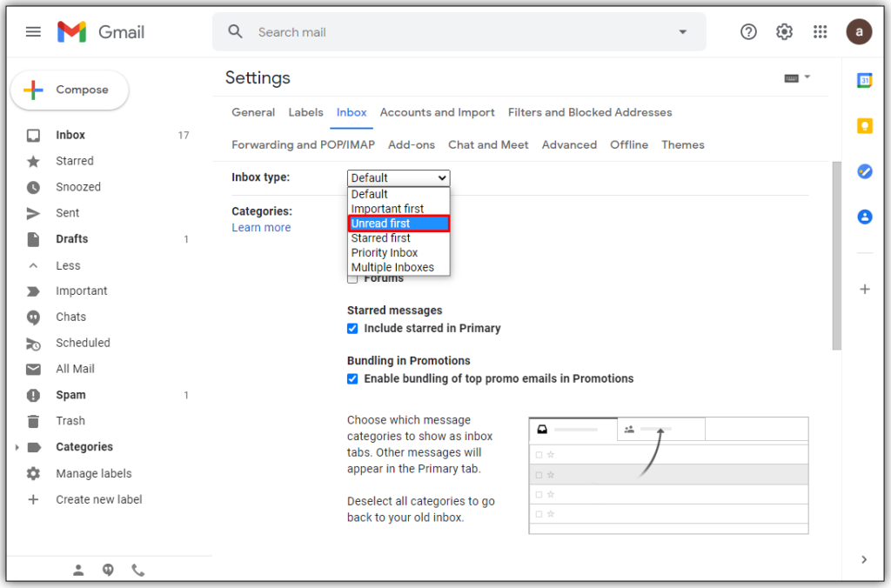Viewport: 891px width, 588px height.
Task: Open the Google apps grid launcher
Action: [x=820, y=31]
